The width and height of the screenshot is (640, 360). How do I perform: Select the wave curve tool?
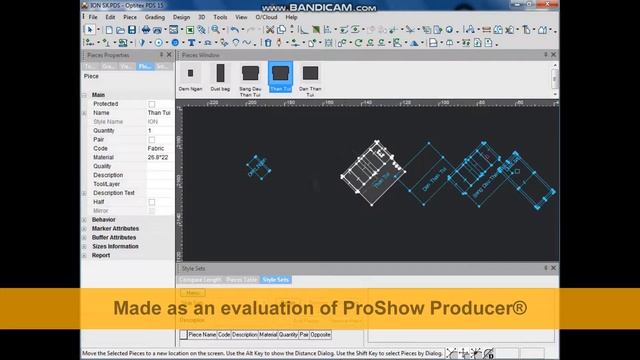tap(247, 42)
